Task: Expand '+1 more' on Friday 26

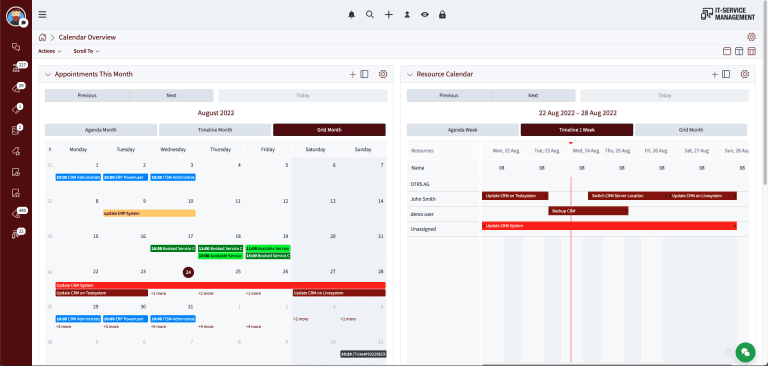Action: (x=253, y=293)
